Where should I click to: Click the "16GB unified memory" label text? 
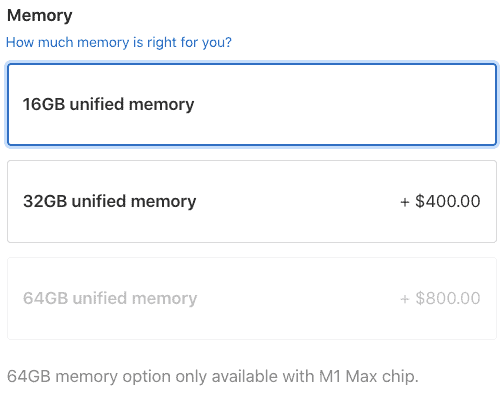click(x=108, y=104)
